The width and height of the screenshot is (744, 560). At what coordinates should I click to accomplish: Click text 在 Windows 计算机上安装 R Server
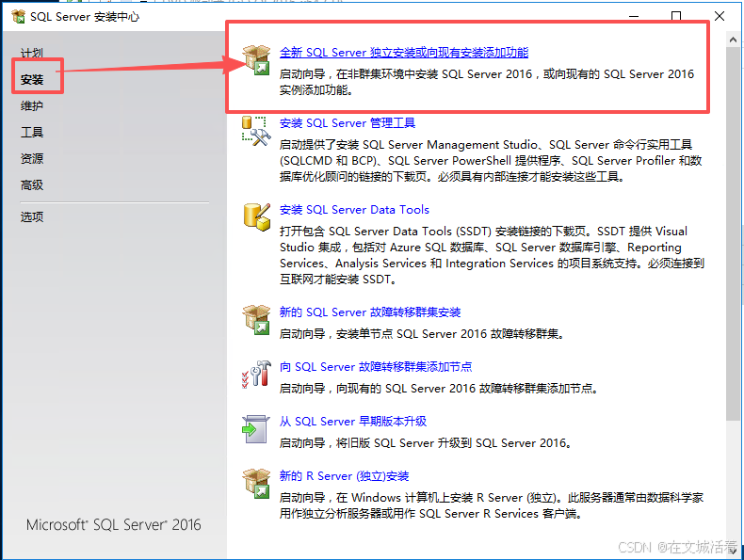click(x=447, y=497)
